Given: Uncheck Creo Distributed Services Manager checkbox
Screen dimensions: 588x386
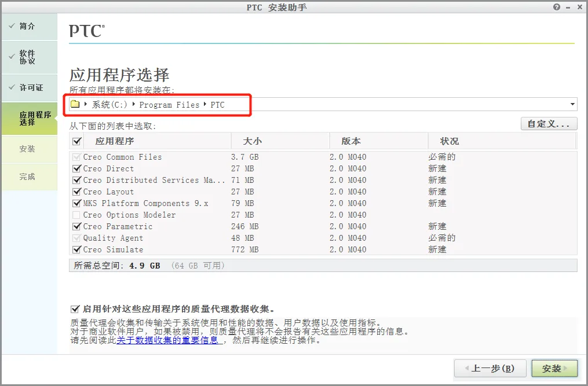Looking at the screenshot, I should click(77, 180).
